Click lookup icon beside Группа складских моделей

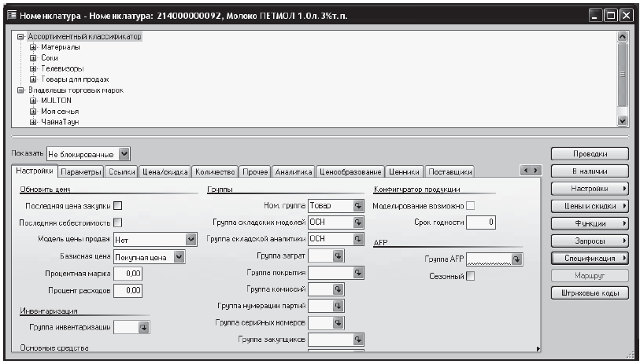pos(358,222)
